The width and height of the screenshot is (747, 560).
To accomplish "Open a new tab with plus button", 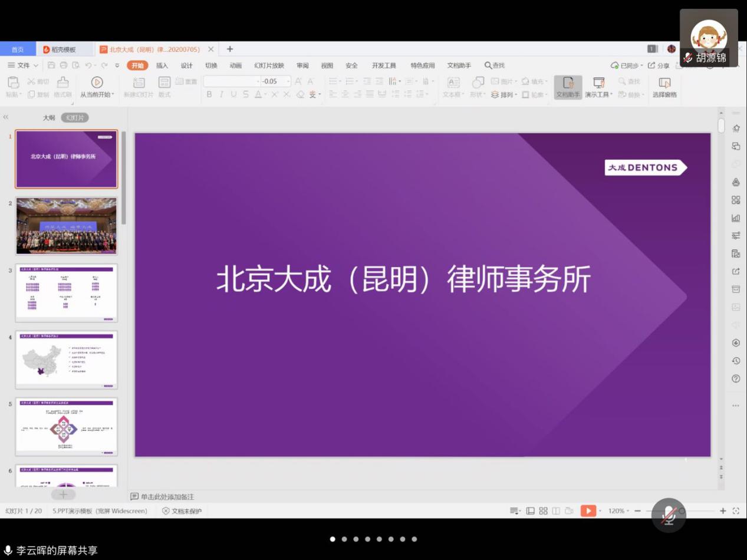I will tap(230, 49).
